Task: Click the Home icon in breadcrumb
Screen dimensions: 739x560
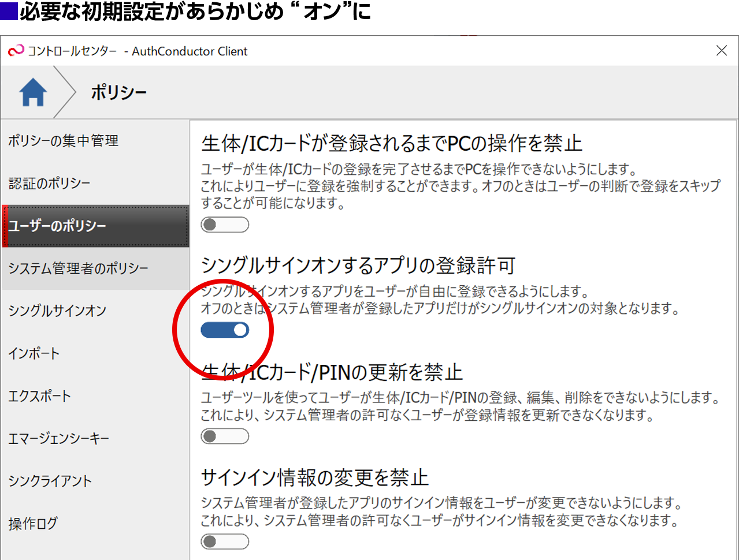Action: pyautogui.click(x=33, y=92)
